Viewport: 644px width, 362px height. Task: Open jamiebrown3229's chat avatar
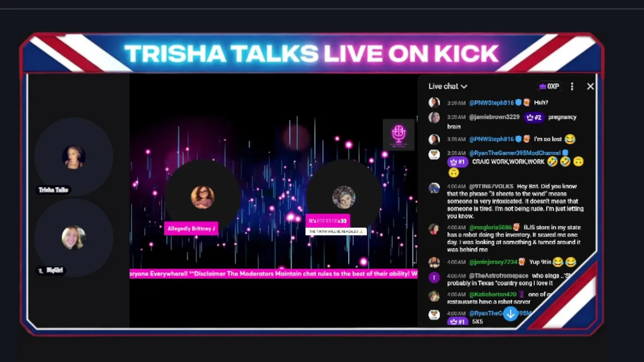click(x=434, y=117)
